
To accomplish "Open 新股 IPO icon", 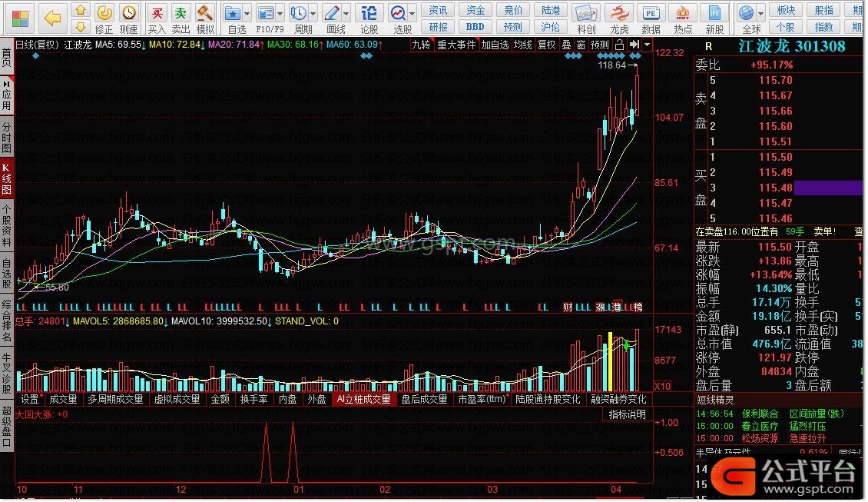I will point(714,13).
